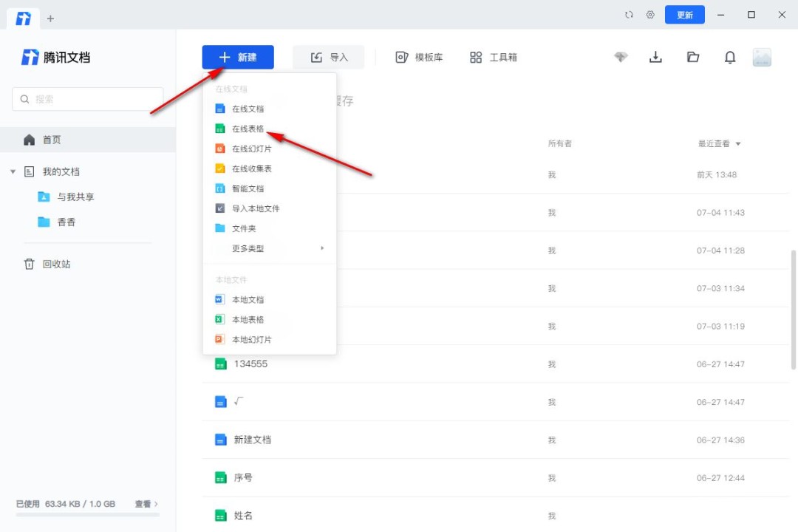Type in the 搜索 search field
Viewport: 798px width, 532px height.
(x=87, y=99)
